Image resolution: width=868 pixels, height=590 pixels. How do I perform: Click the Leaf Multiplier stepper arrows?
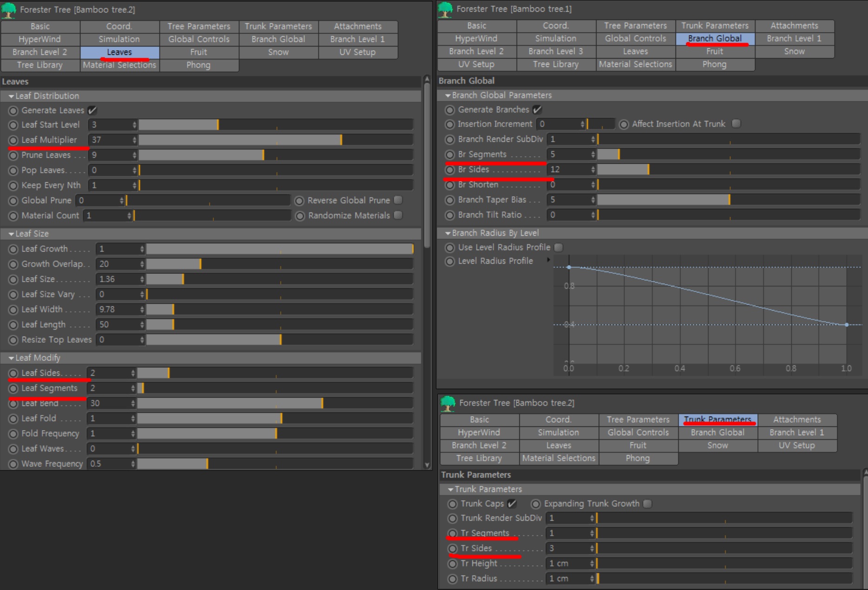click(134, 140)
